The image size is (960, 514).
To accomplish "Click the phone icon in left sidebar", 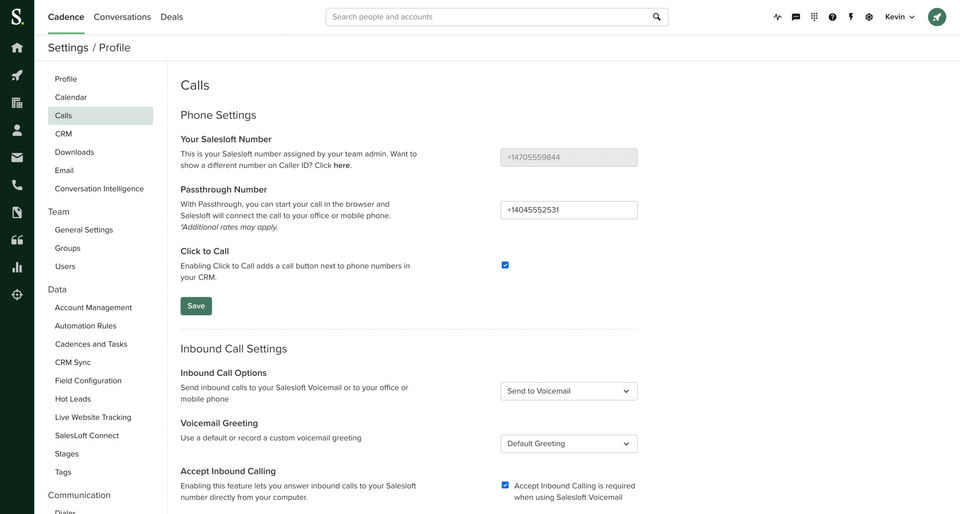I will point(17,185).
